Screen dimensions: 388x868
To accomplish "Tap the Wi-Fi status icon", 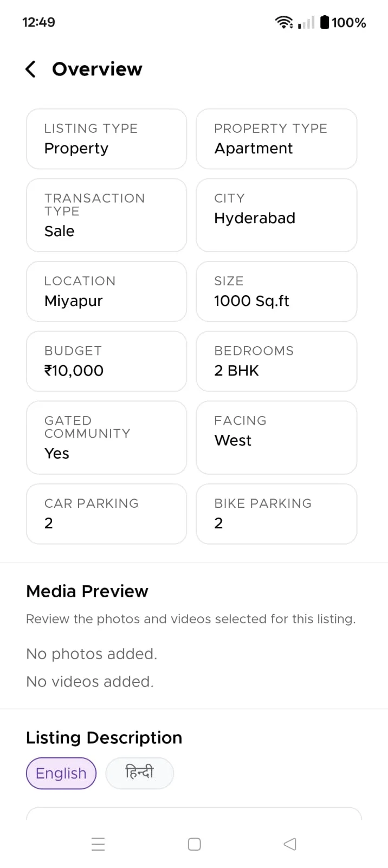I will 283,22.
